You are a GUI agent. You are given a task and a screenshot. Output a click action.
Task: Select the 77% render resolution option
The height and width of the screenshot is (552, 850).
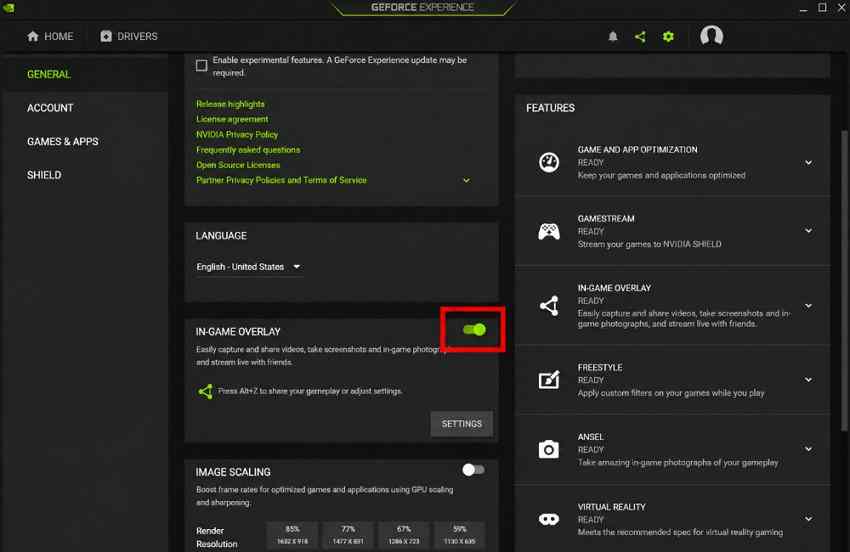tap(348, 535)
